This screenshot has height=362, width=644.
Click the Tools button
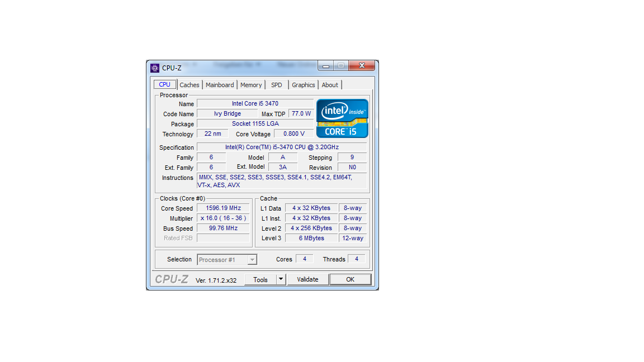click(261, 279)
